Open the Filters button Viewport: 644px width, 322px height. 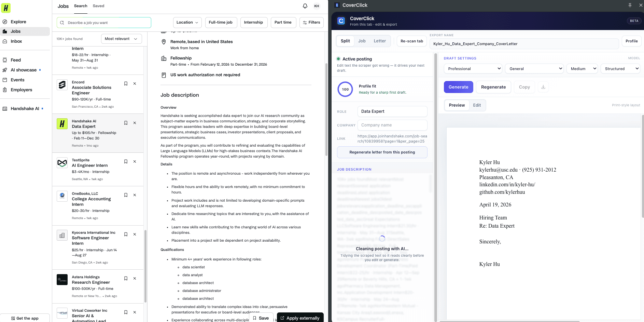tap(311, 22)
